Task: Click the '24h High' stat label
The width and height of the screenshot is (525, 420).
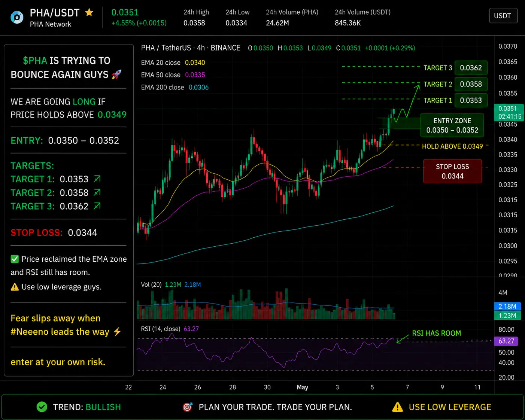Action: tap(196, 12)
